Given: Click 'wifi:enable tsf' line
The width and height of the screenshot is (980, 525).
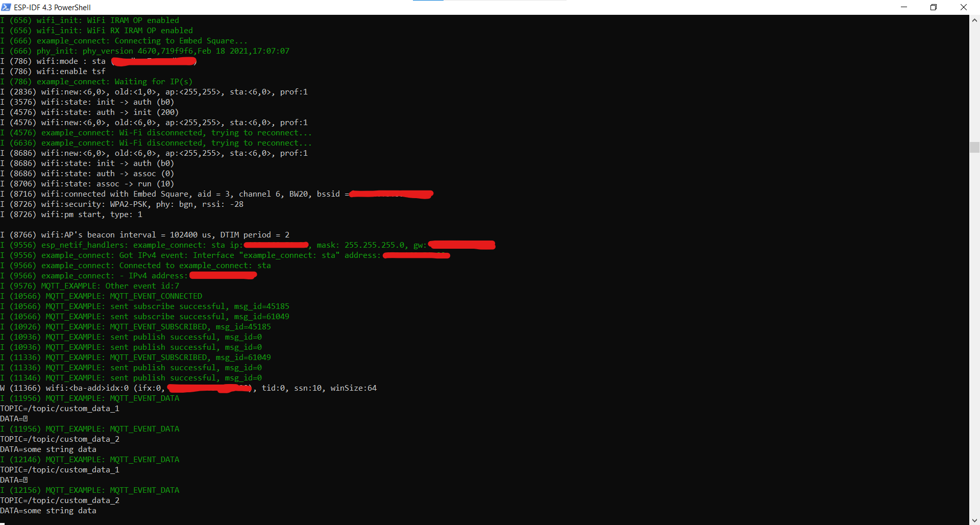Looking at the screenshot, I should (53, 71).
